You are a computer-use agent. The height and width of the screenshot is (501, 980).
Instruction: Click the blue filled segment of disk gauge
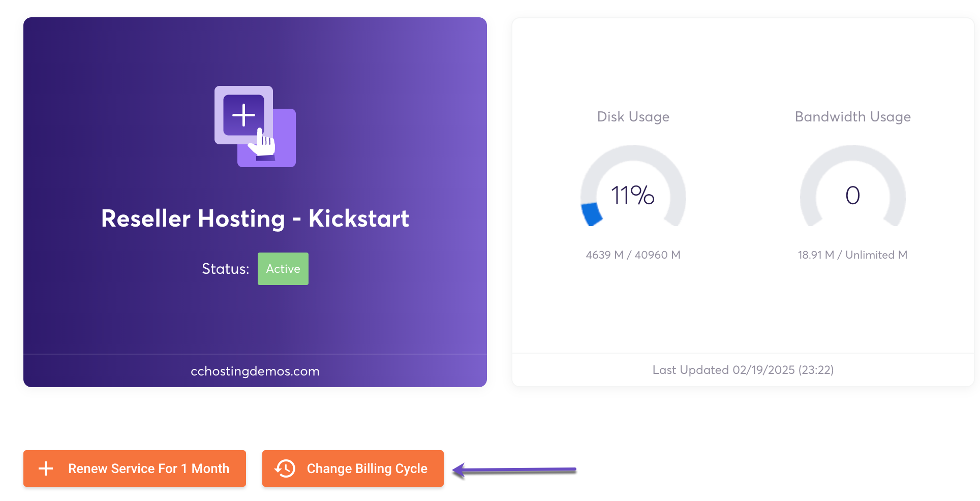(591, 213)
